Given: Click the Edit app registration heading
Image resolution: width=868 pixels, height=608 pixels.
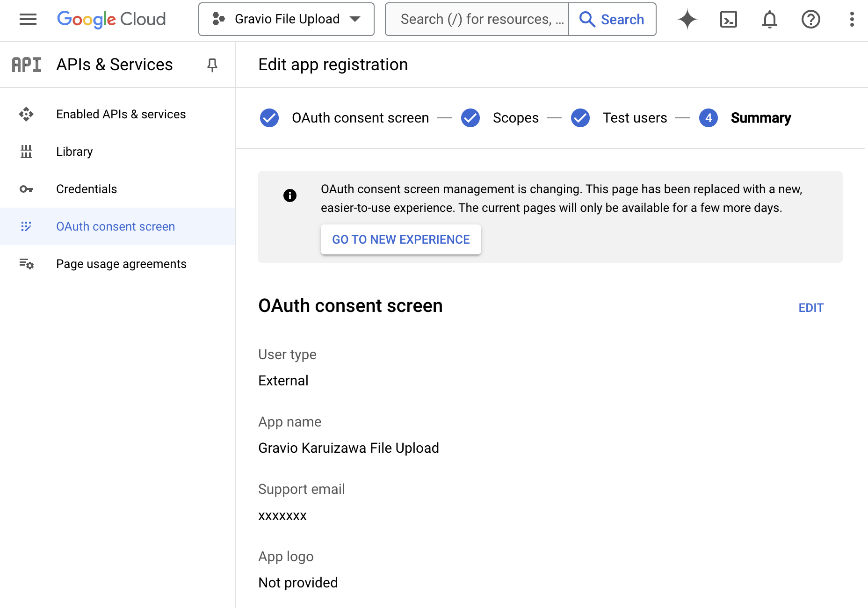Looking at the screenshot, I should coord(333,65).
